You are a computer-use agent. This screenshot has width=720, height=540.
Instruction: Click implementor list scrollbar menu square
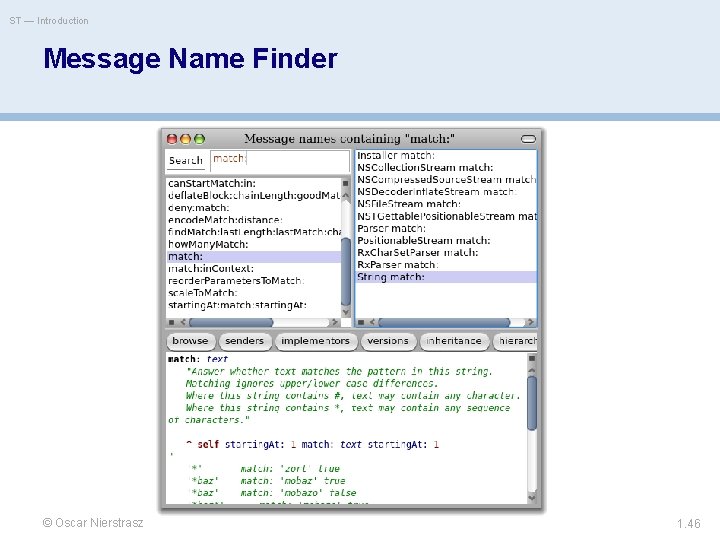pyautogui.click(x=361, y=322)
